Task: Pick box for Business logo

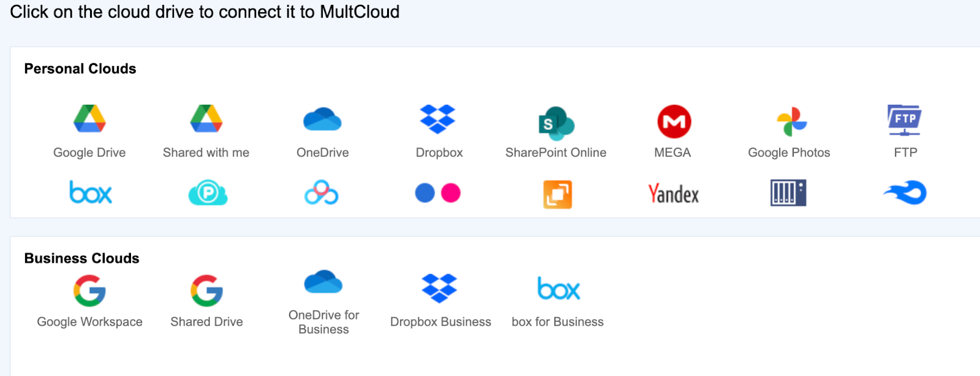Action: pos(558,288)
